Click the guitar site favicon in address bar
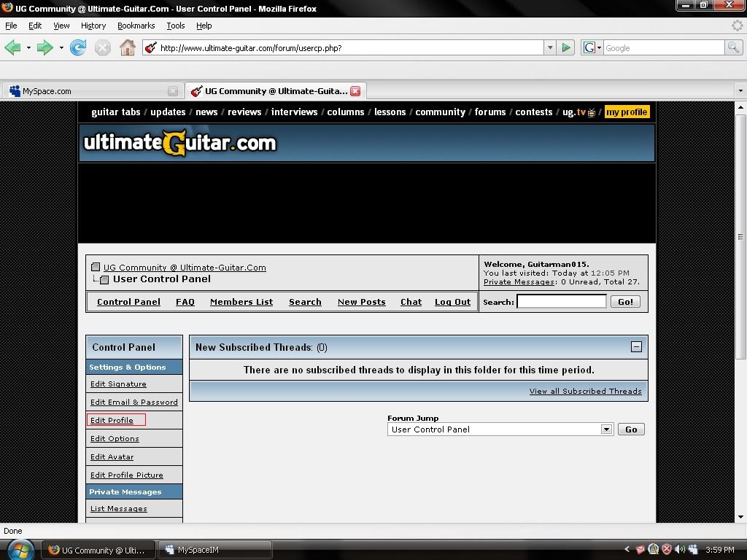Viewport: 747px width, 560px height. click(x=151, y=47)
